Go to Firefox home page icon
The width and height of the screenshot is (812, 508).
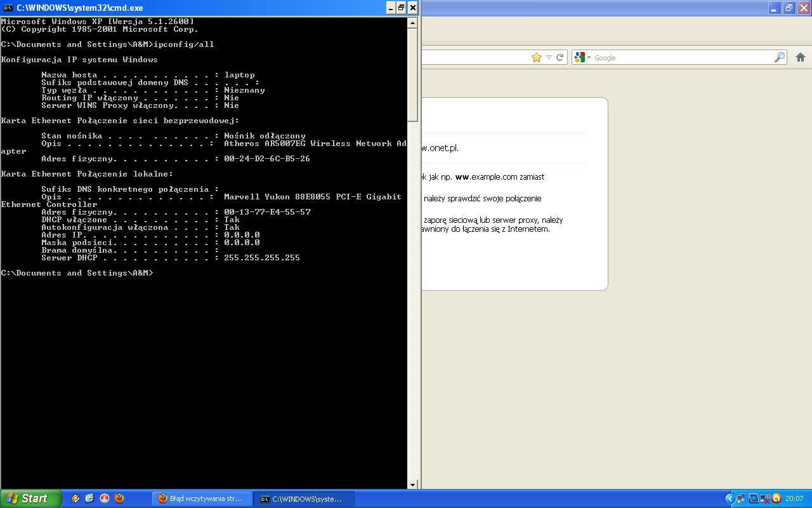click(x=801, y=57)
